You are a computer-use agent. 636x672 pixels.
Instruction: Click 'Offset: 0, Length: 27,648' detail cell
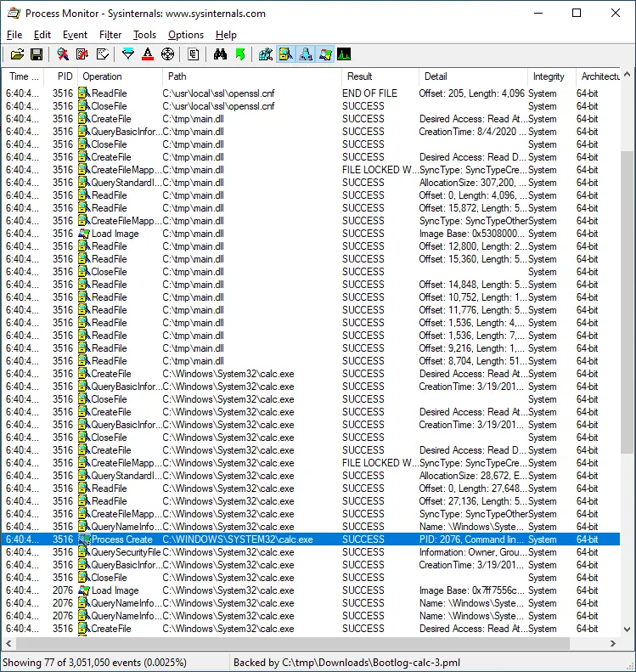click(473, 488)
